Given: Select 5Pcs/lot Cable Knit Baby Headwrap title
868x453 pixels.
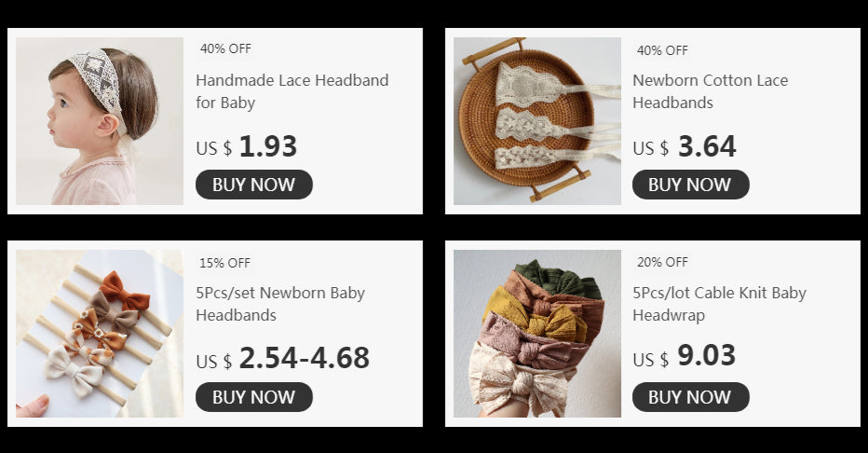Looking at the screenshot, I should click(719, 304).
